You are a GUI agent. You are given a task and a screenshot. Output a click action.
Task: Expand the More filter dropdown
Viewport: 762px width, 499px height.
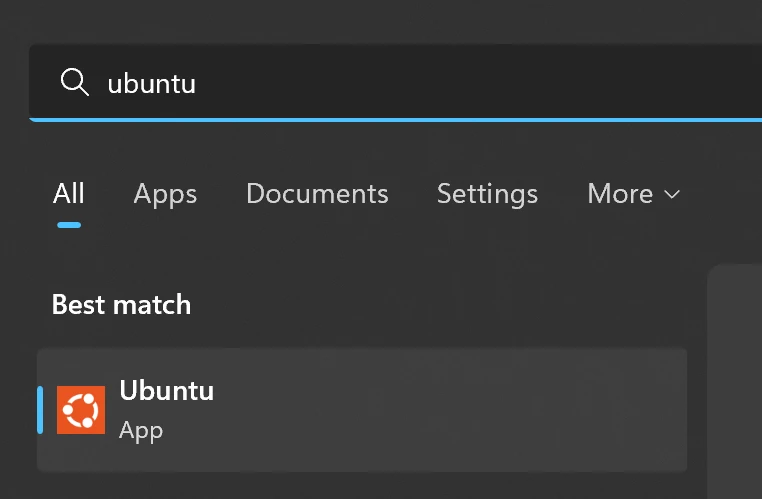click(x=632, y=194)
